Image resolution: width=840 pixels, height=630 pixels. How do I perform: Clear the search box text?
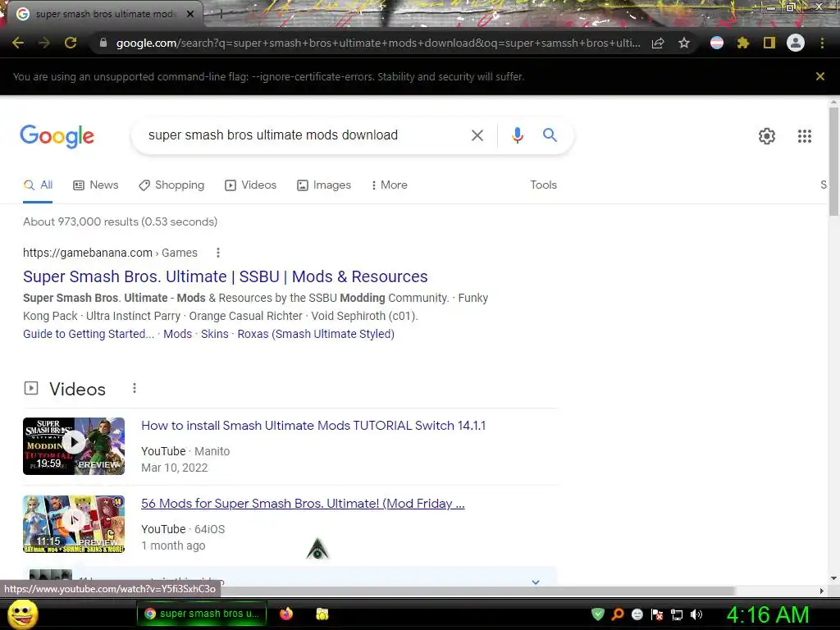(x=477, y=135)
